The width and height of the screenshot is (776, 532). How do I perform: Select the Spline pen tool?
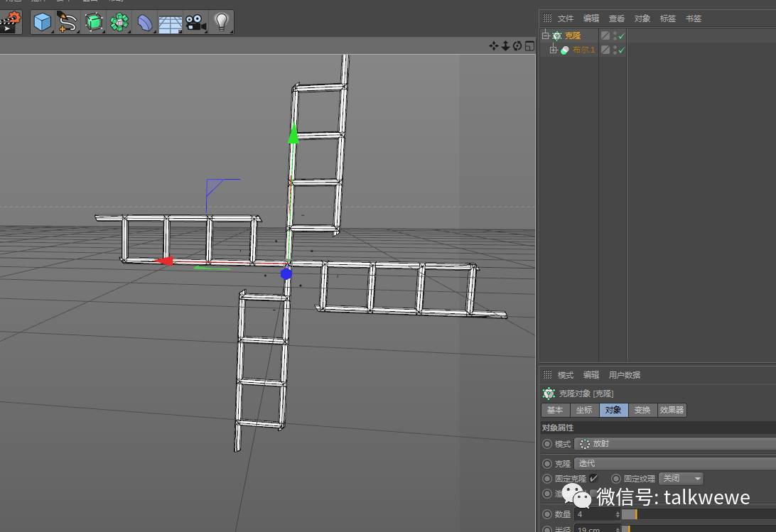[x=68, y=22]
